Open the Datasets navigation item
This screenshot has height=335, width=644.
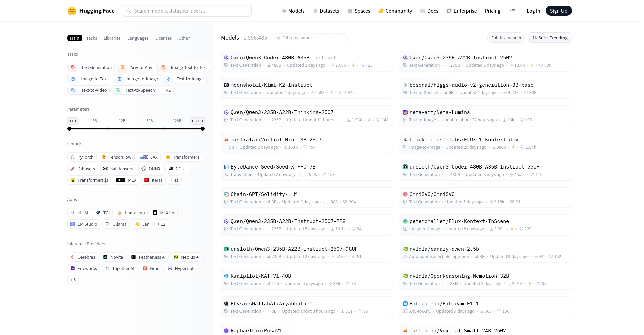click(x=326, y=11)
